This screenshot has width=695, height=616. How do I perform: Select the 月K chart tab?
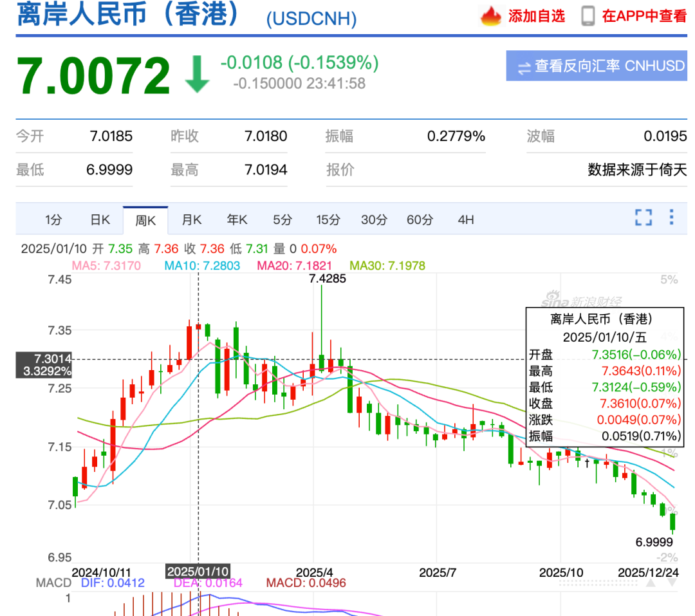tap(192, 219)
